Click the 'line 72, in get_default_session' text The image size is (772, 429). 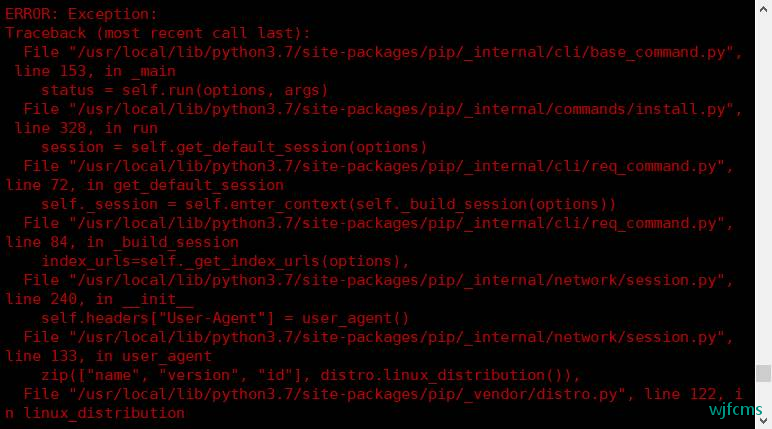[144, 185]
